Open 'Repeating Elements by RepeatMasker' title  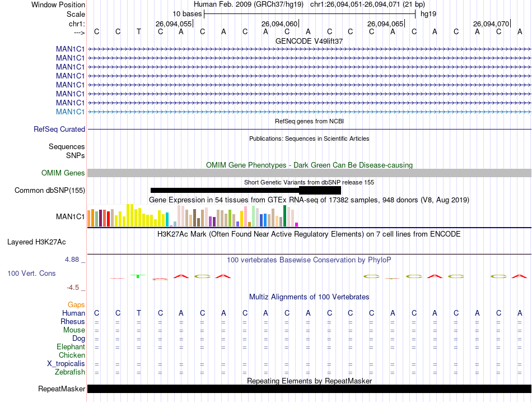(309, 381)
